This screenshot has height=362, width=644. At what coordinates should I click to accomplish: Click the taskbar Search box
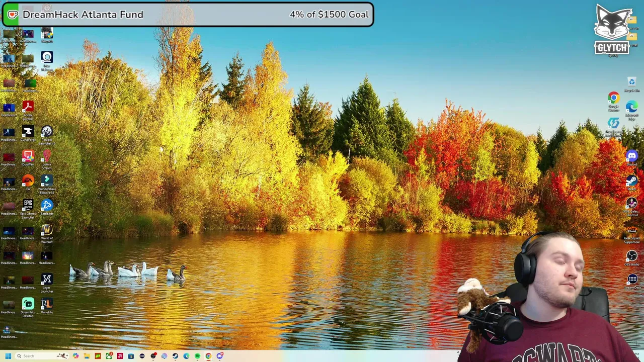point(42,356)
